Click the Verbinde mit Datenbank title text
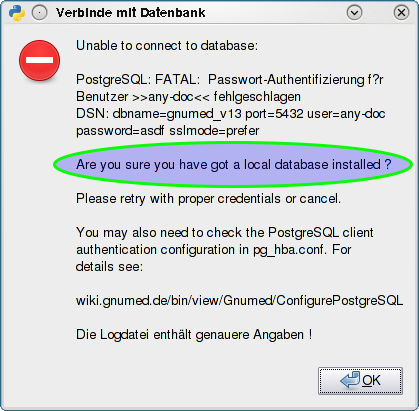419x411 pixels. [x=131, y=13]
